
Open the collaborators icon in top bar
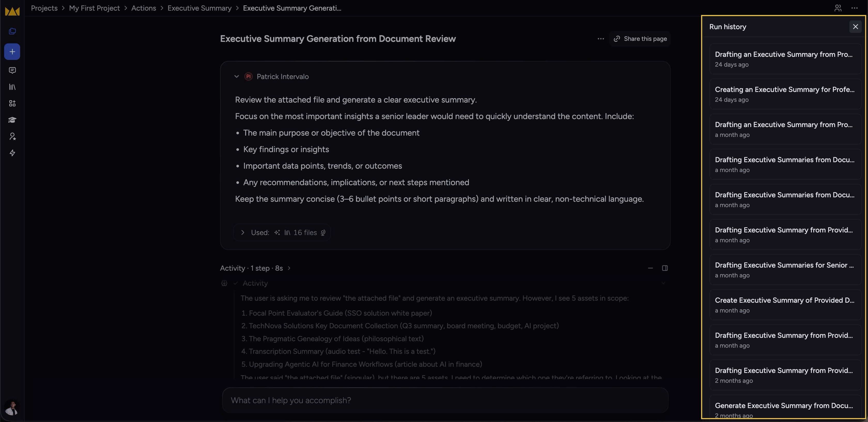click(838, 8)
